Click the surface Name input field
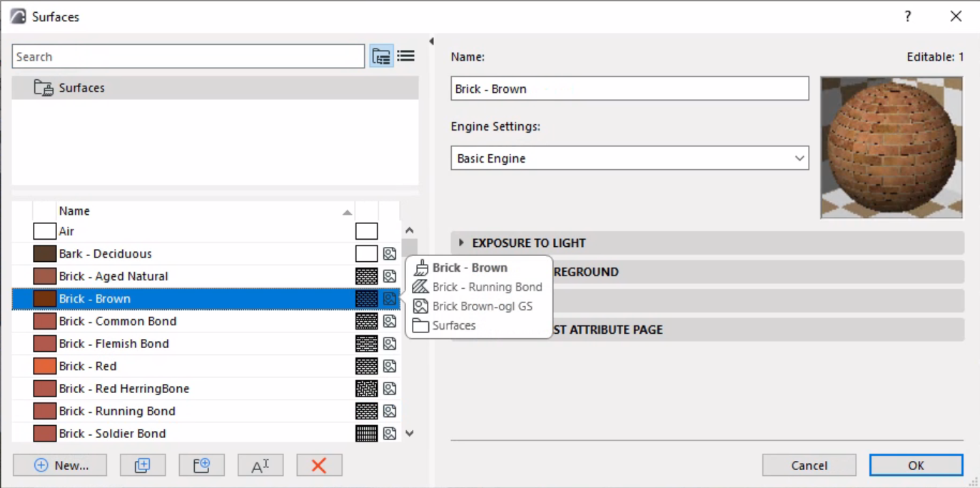 630,88
